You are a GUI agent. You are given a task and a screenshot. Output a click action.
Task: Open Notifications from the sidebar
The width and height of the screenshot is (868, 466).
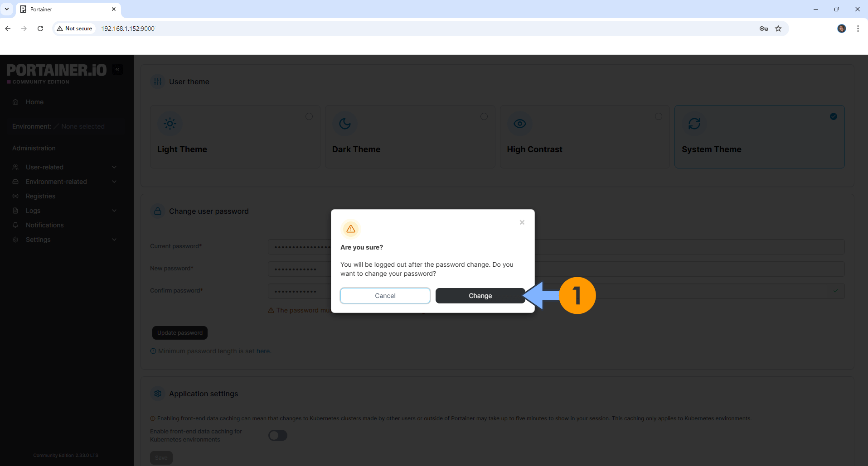pyautogui.click(x=44, y=225)
